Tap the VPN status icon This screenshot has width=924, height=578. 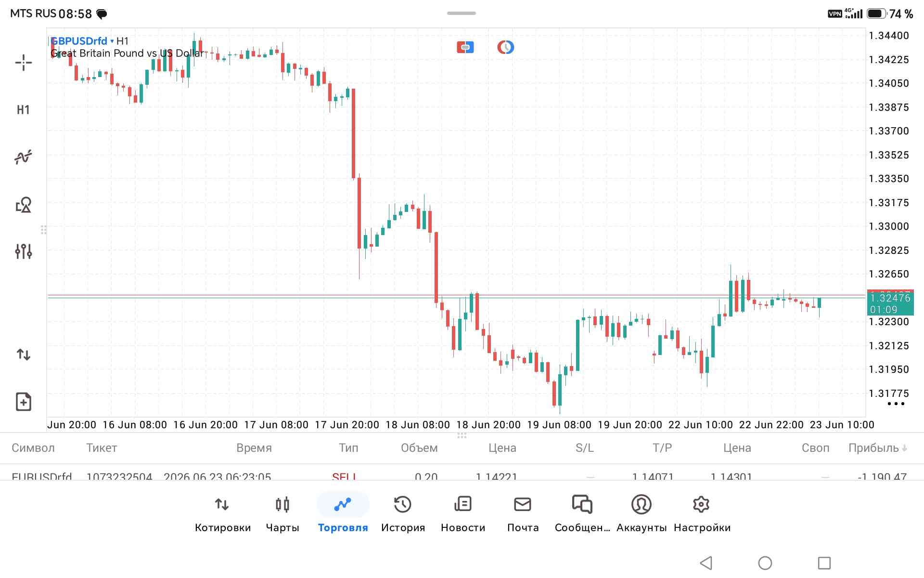(835, 14)
